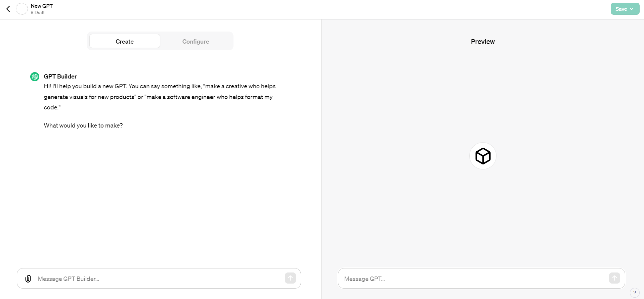Click the dashed circle GPT avatar placeholder
644x299 pixels.
(x=22, y=9)
